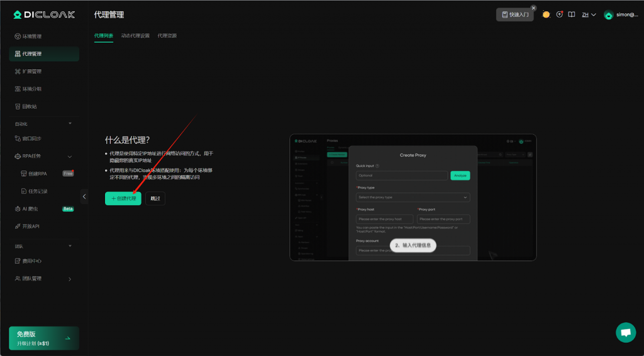The image size is (644, 356).
Task: Collapse the RPA任务 submenu
Action: (x=70, y=156)
